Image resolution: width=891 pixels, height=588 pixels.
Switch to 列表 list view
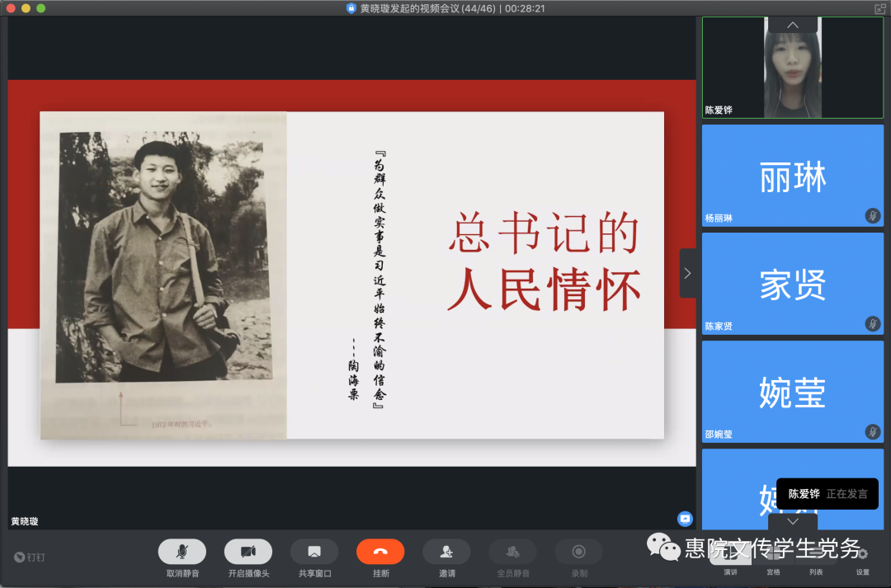point(815,555)
